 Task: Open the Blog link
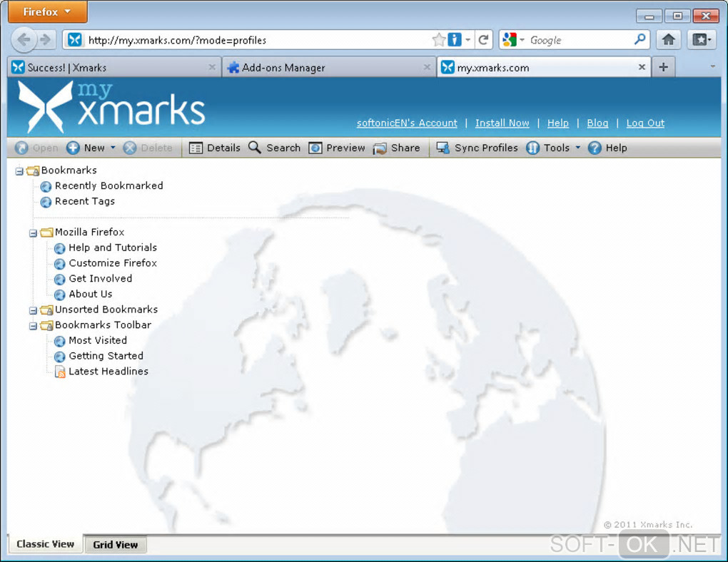[597, 123]
